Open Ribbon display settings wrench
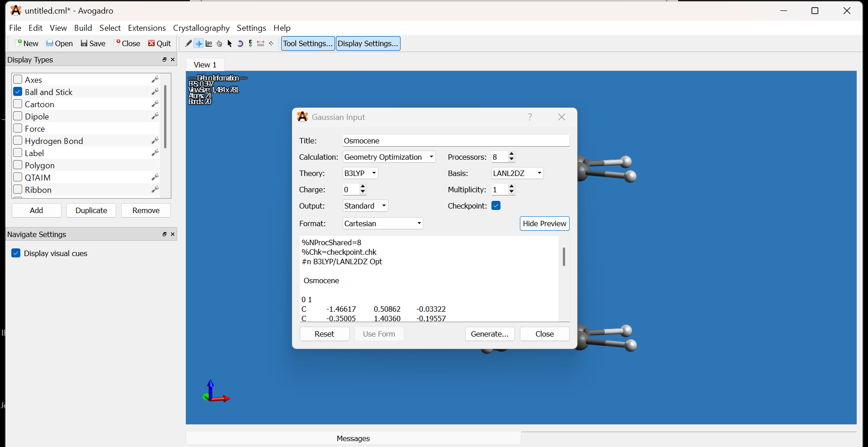Screen dimensions: 868x447 pos(155,190)
